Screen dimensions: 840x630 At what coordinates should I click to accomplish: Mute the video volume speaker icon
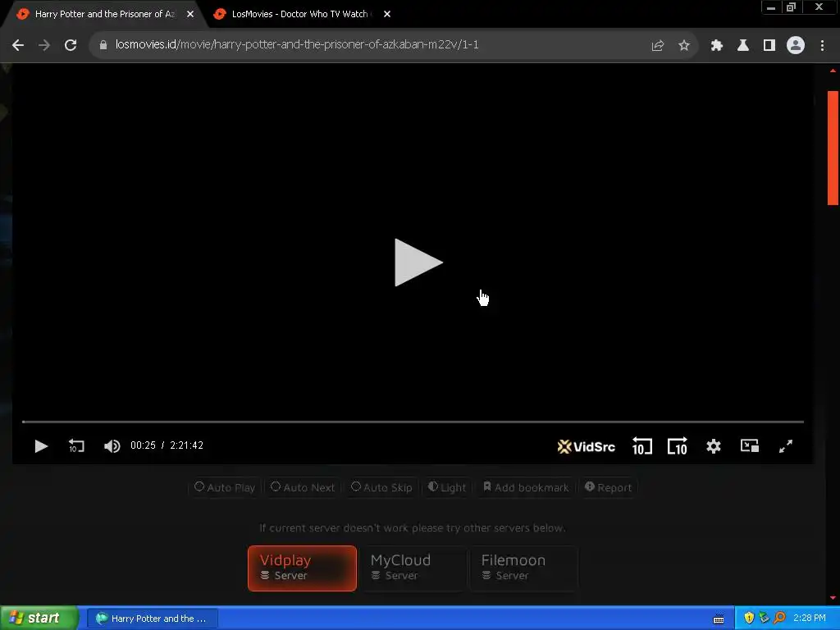(112, 445)
